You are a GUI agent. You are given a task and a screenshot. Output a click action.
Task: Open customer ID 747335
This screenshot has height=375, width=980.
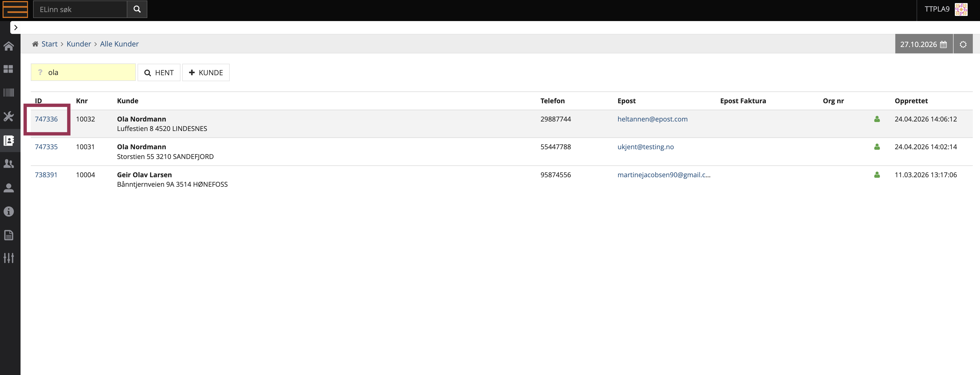coord(46,147)
